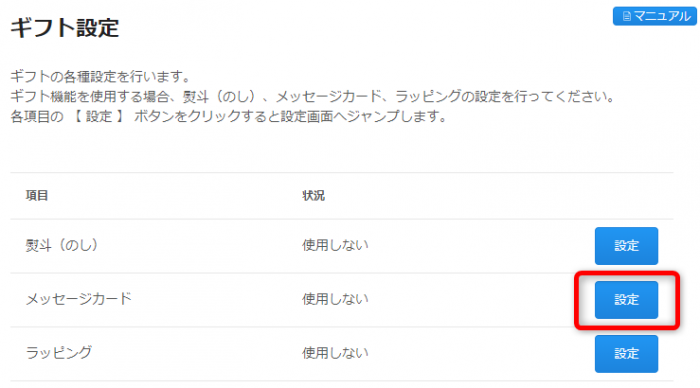
Task: Click the ギフトの各種設定を行います description line
Action: click(100, 76)
